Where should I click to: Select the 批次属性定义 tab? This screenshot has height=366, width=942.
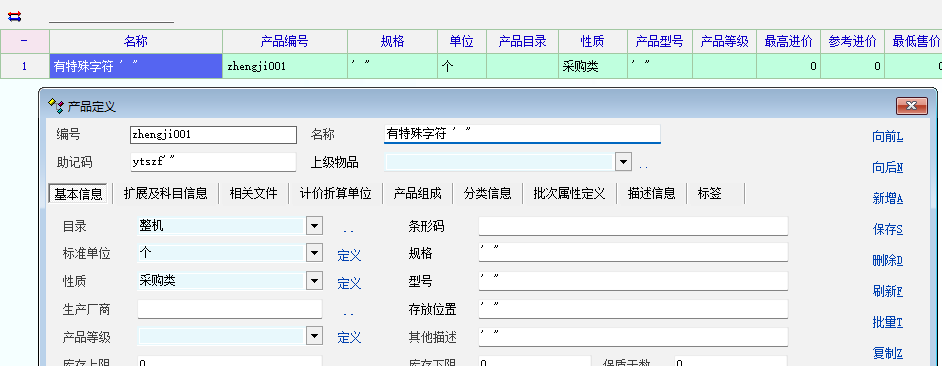569,194
